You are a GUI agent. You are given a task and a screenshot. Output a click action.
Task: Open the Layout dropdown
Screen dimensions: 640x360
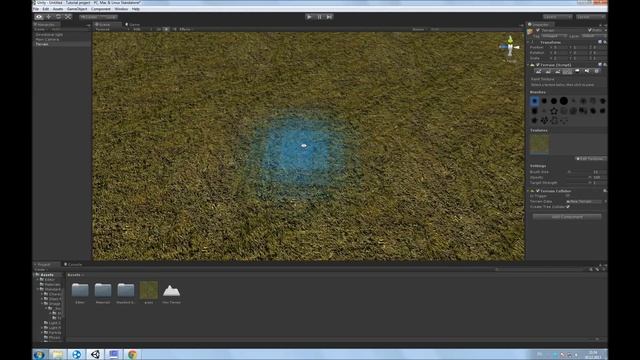(x=591, y=17)
